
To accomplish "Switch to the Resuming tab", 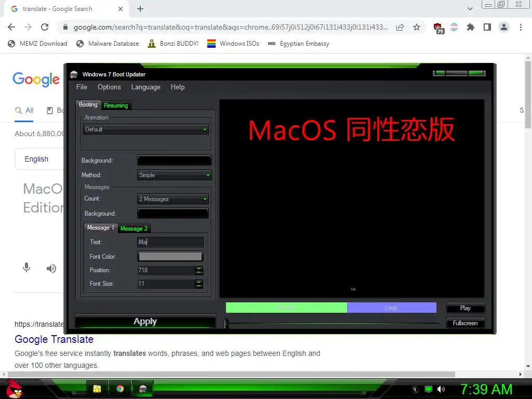I will click(116, 105).
